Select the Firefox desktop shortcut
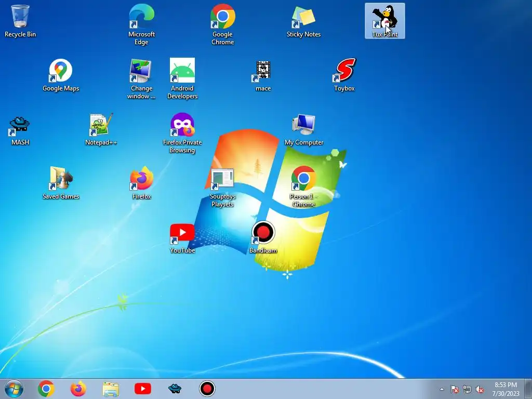Viewport: 532px width, 399px height. pyautogui.click(x=141, y=183)
